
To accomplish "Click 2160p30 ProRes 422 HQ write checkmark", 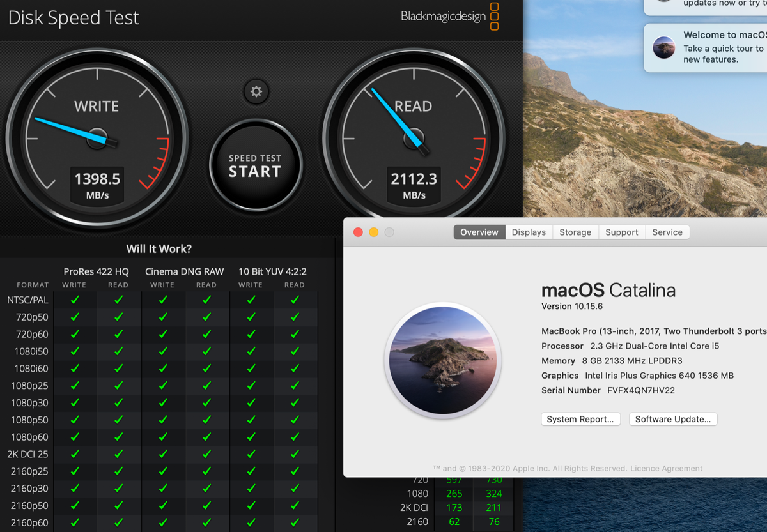I will 75,489.
